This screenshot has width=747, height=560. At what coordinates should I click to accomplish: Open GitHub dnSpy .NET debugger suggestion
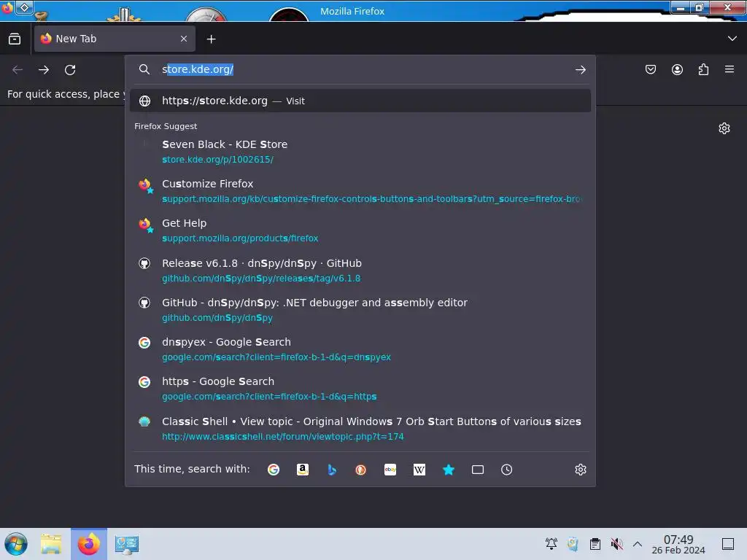click(x=360, y=309)
